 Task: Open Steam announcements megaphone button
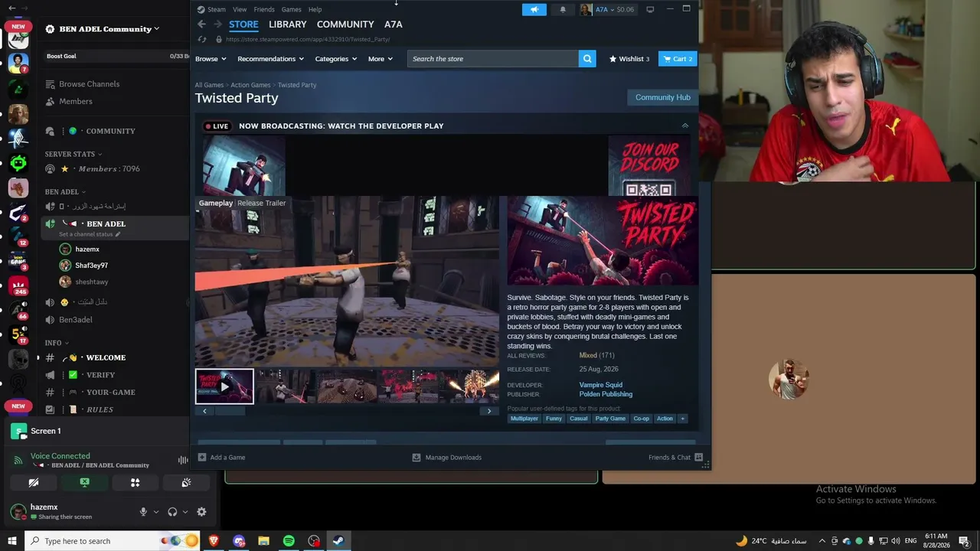[x=534, y=9]
